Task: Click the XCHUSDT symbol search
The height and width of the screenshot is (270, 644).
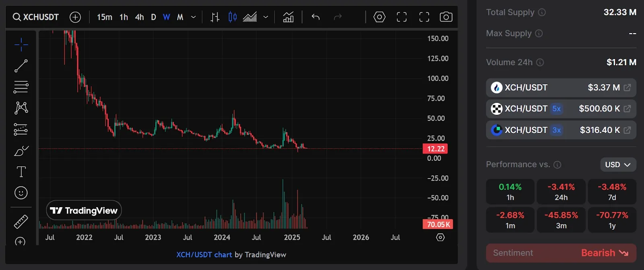Action: click(36, 17)
